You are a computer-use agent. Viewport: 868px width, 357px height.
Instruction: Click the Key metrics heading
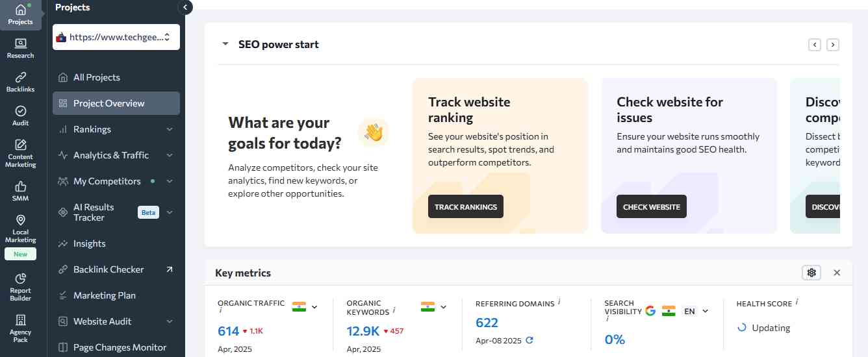tap(243, 273)
